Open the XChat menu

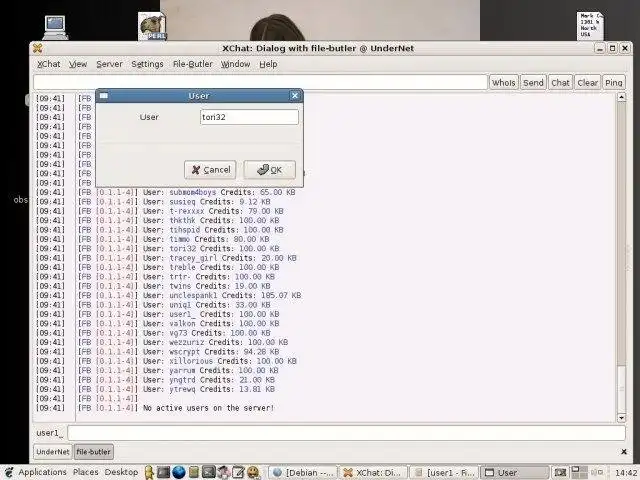pyautogui.click(x=49, y=64)
